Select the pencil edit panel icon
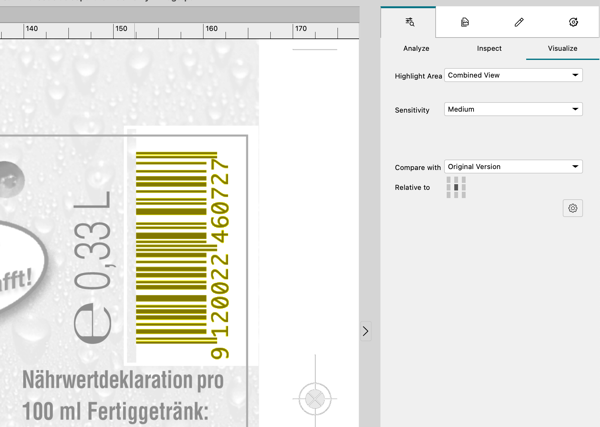Image resolution: width=600 pixels, height=427 pixels. point(519,22)
